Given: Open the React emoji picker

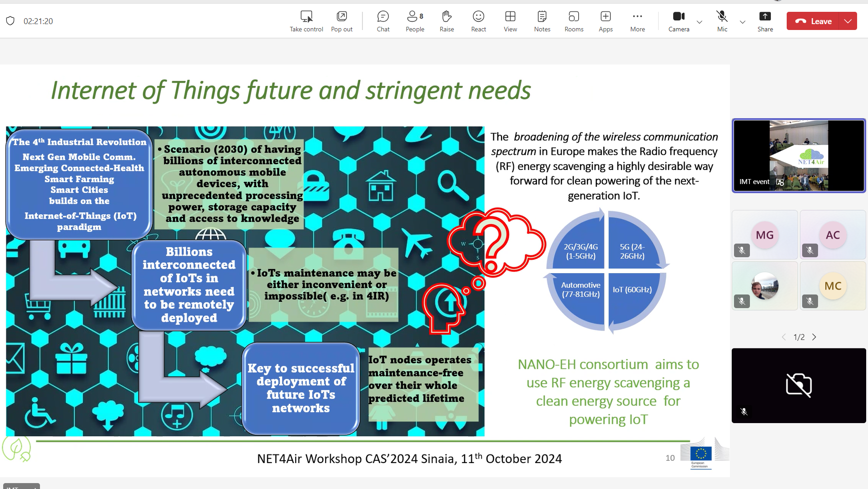Looking at the screenshot, I should point(478,21).
